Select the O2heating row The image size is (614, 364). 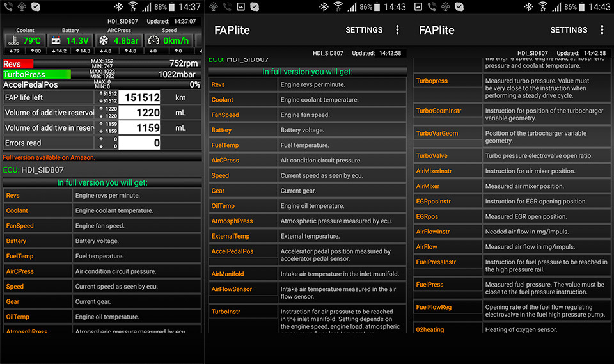[x=512, y=328]
